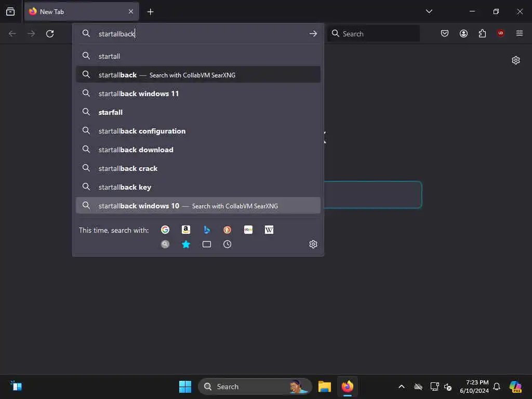Select the suggestion startall
The height and width of the screenshot is (399, 532).
tap(198, 56)
